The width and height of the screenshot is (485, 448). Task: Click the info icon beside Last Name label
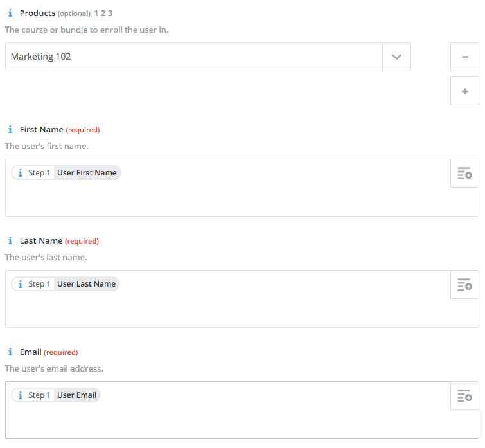[10, 241]
